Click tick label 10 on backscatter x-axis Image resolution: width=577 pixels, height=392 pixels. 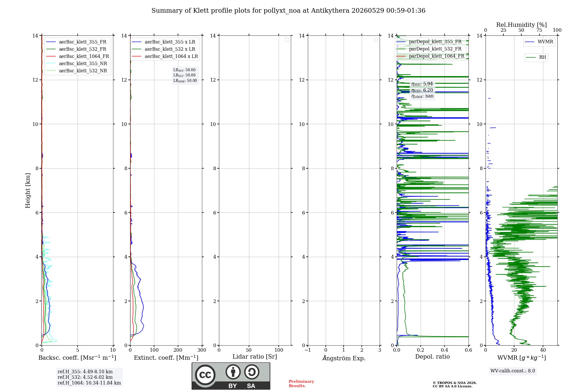pyautogui.click(x=113, y=350)
